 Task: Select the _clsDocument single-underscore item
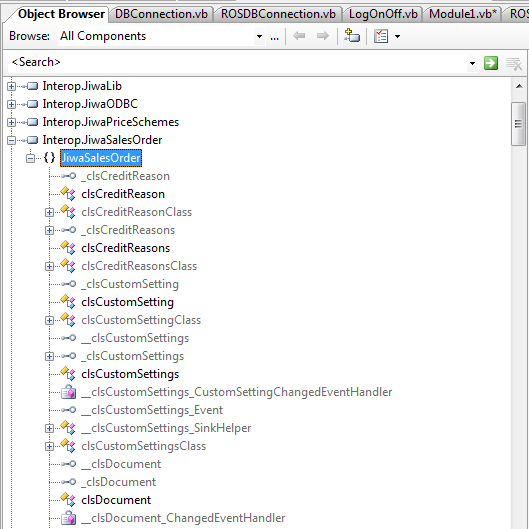pos(118,482)
